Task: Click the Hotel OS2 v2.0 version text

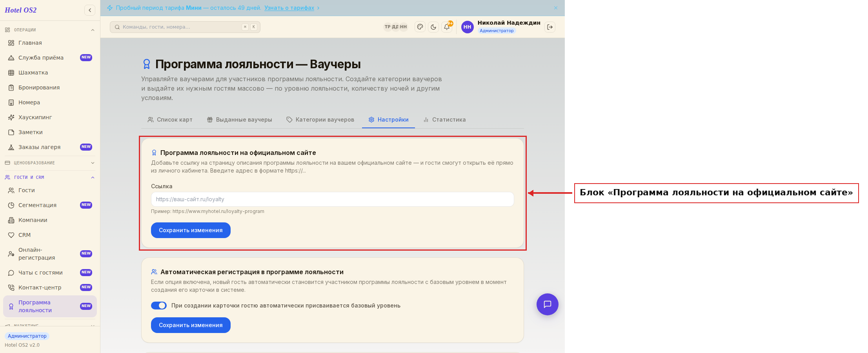Action: [22, 345]
